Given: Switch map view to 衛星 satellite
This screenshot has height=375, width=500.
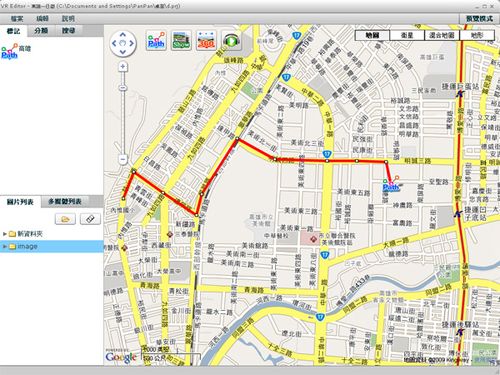Looking at the screenshot, I should point(407,35).
